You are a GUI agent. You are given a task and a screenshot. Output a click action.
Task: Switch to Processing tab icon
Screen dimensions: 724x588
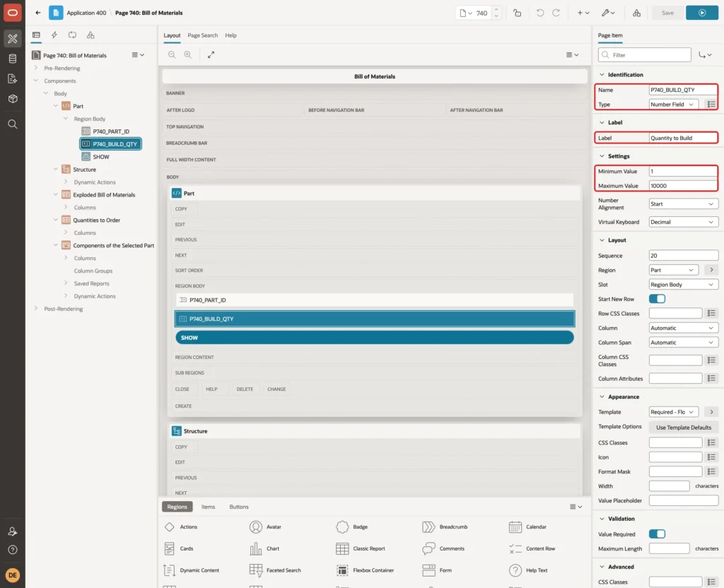73,35
